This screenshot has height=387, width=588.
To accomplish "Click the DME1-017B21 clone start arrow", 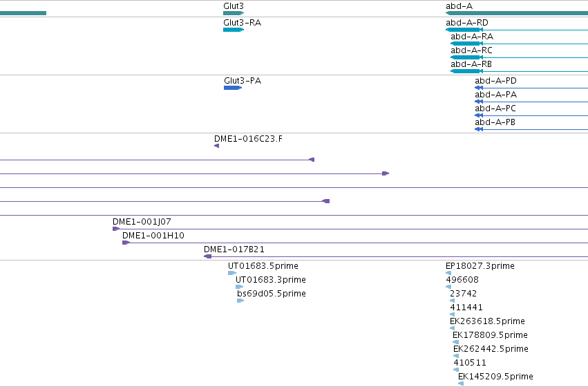I will (207, 256).
